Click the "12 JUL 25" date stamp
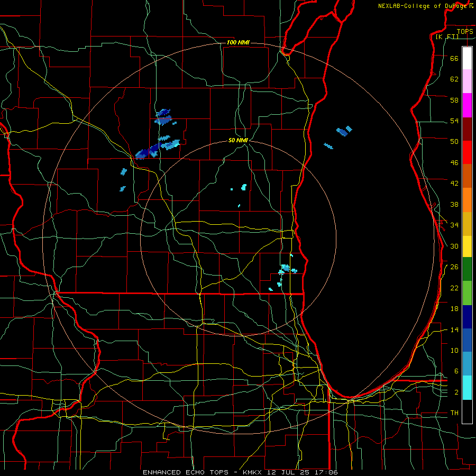Image resolution: width=476 pixels, height=476 pixels. (x=289, y=472)
